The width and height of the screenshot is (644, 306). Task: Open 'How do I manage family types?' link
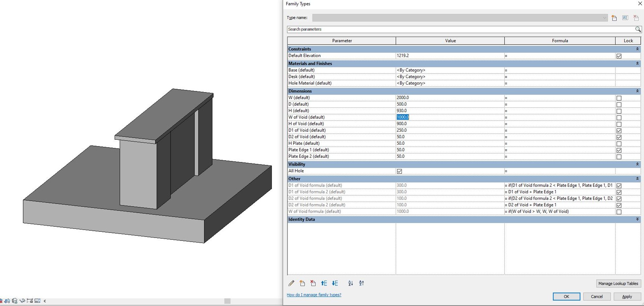pyautogui.click(x=314, y=295)
